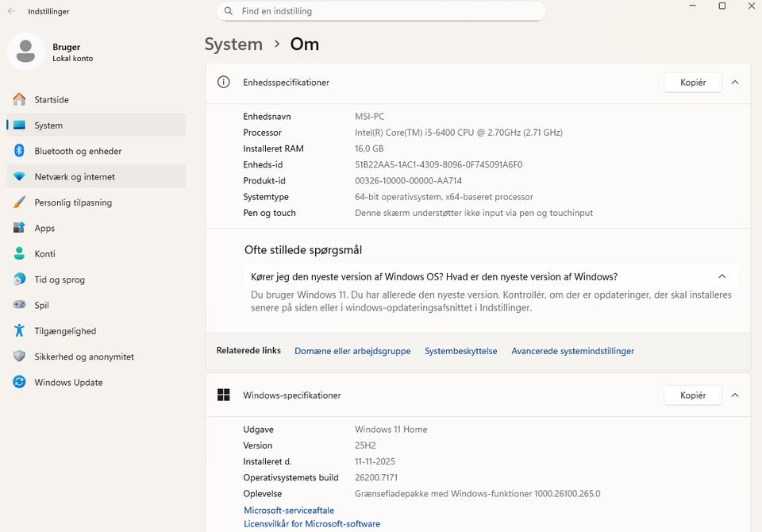Open Startside via the home icon
The width and height of the screenshot is (762, 532).
(19, 99)
